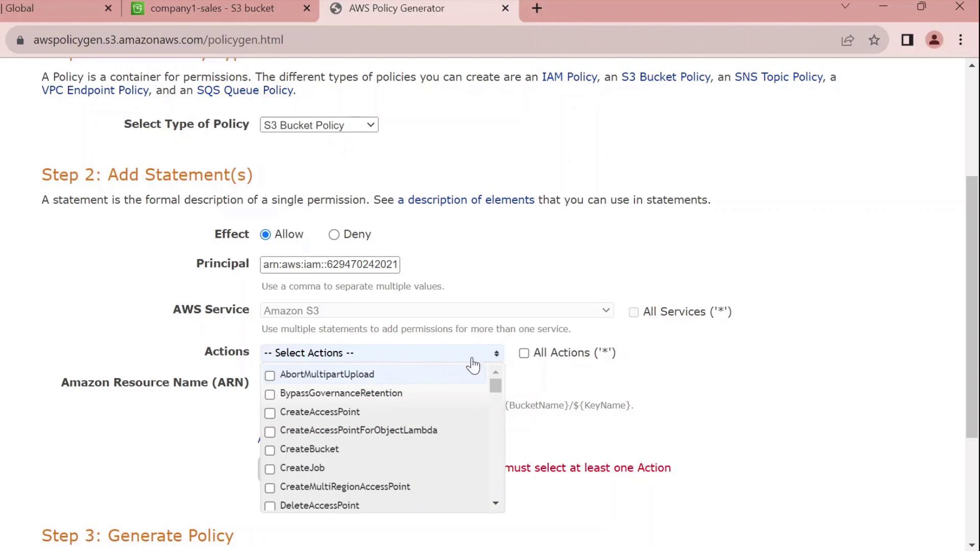Follow the description of elements link
This screenshot has width=980, height=551.
(x=465, y=200)
